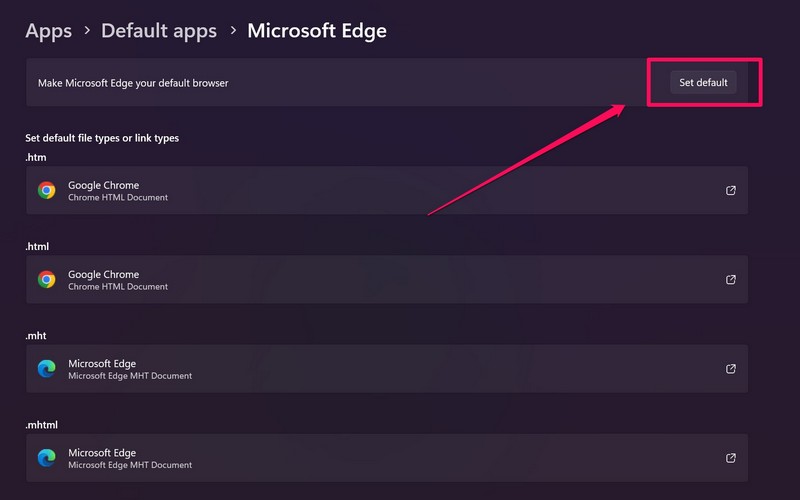Open the external link icon for .htm
The image size is (800, 500).
point(731,190)
